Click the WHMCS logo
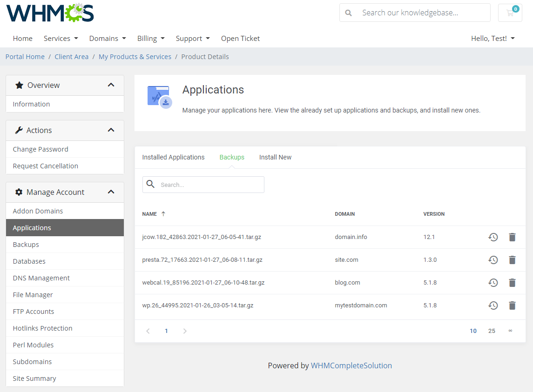The image size is (533, 392). (50, 13)
